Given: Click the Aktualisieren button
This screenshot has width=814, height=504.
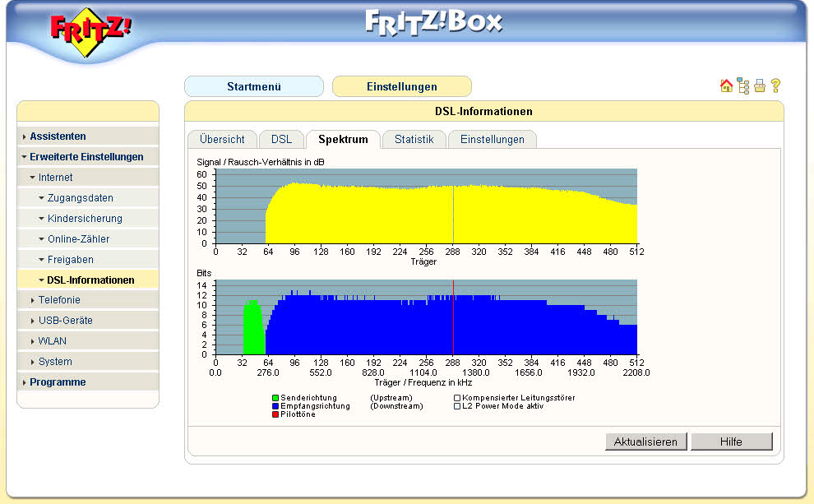Looking at the screenshot, I should [x=645, y=442].
